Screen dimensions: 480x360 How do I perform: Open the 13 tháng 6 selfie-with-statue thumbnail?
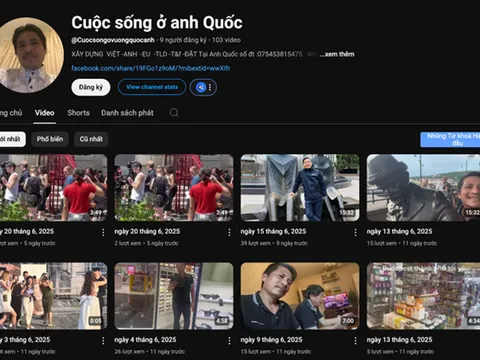tap(423, 188)
